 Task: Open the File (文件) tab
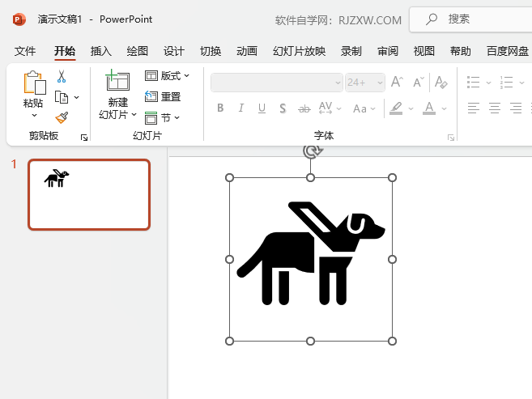25,51
